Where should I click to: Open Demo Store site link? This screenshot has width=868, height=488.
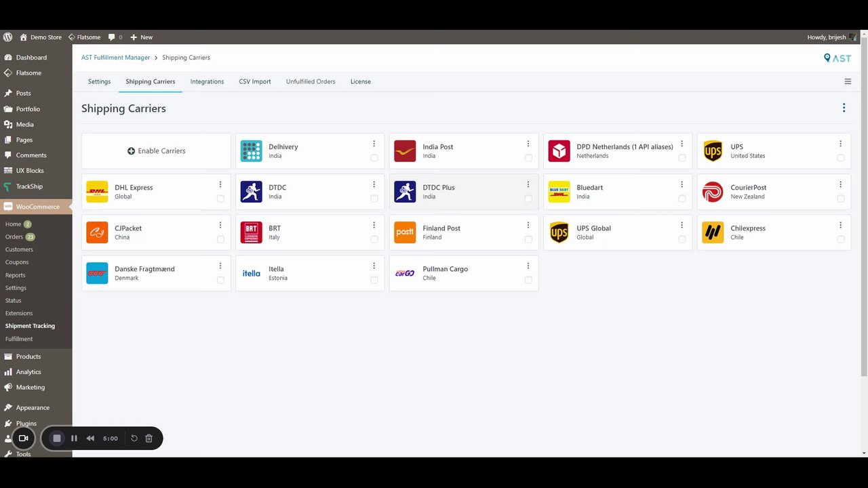point(41,37)
